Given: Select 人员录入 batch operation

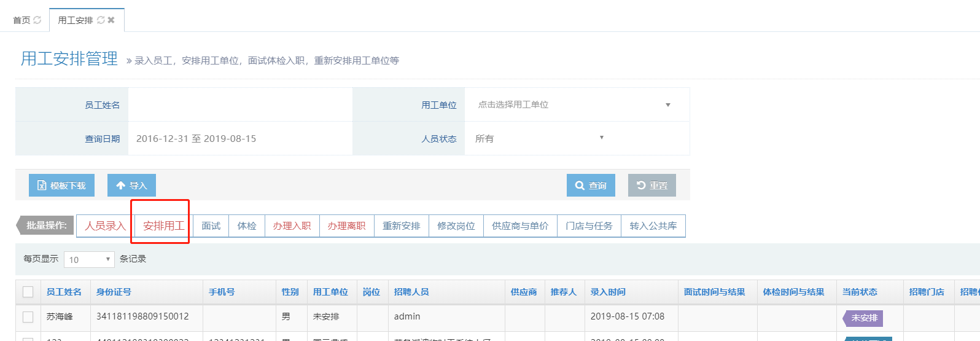Looking at the screenshot, I should pyautogui.click(x=105, y=226).
